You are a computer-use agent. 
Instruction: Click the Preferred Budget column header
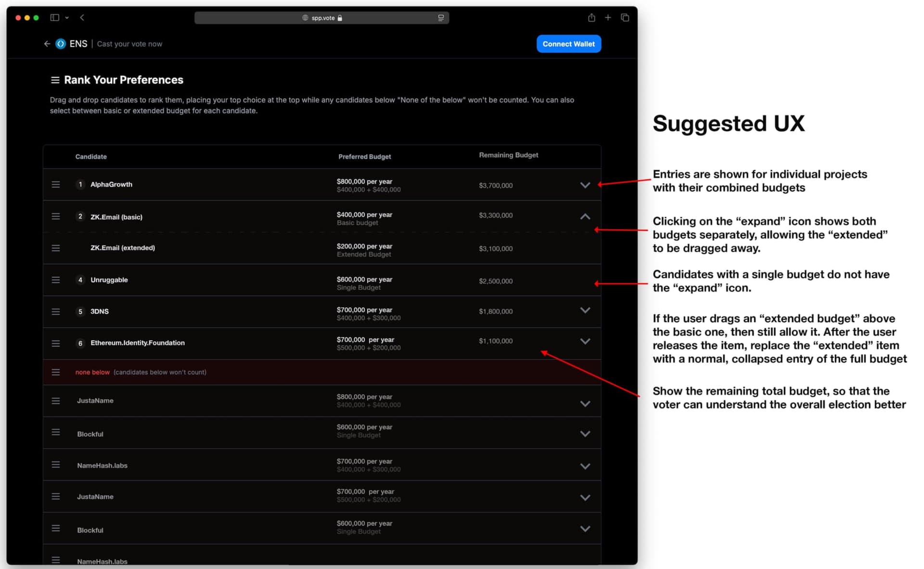365,156
